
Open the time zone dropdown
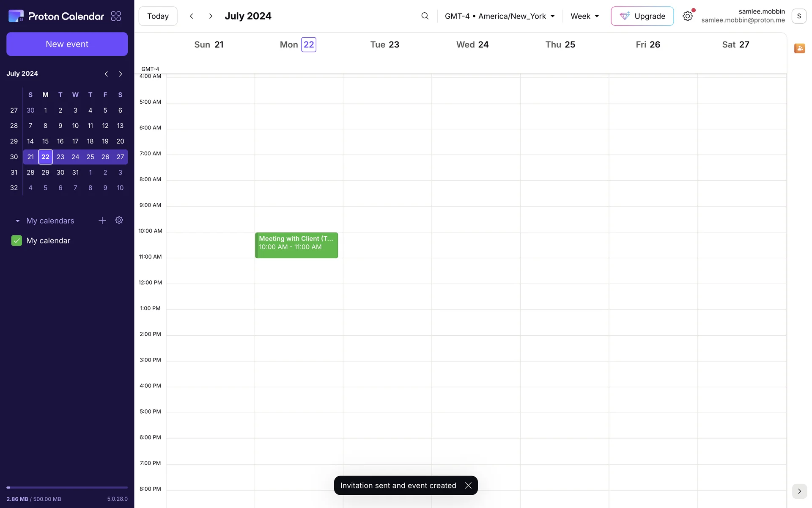(x=499, y=16)
